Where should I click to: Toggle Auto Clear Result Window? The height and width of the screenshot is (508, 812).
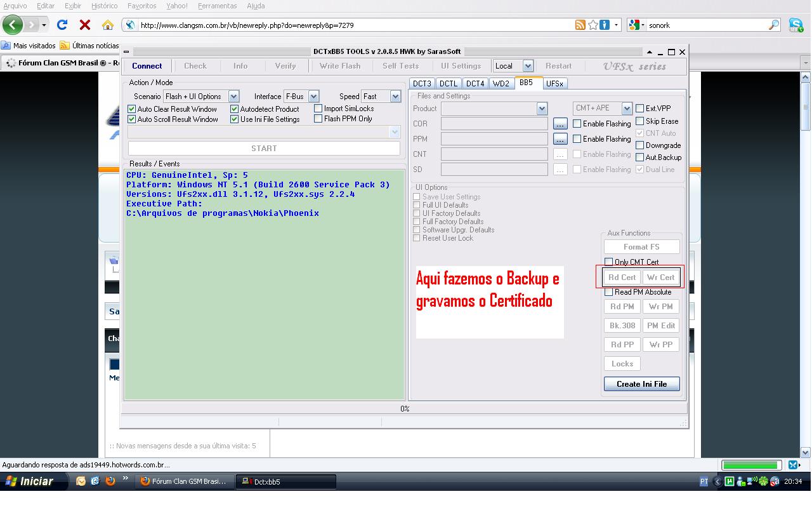click(132, 109)
